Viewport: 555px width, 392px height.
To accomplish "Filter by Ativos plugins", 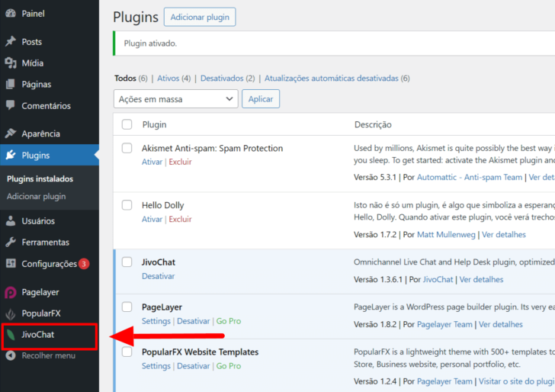I will pos(168,79).
